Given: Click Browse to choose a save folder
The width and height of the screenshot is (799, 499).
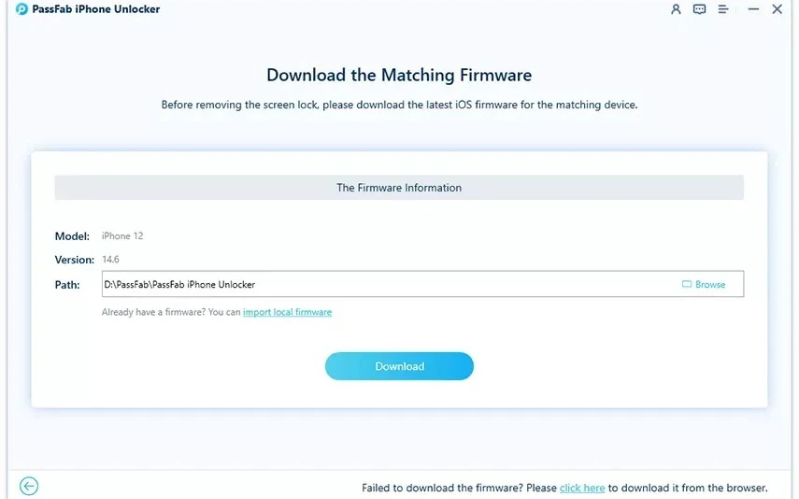Looking at the screenshot, I should [704, 284].
